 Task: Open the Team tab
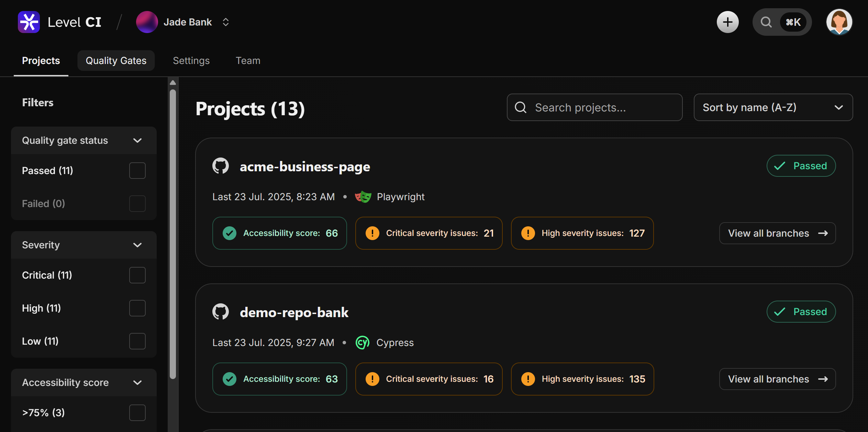point(248,61)
